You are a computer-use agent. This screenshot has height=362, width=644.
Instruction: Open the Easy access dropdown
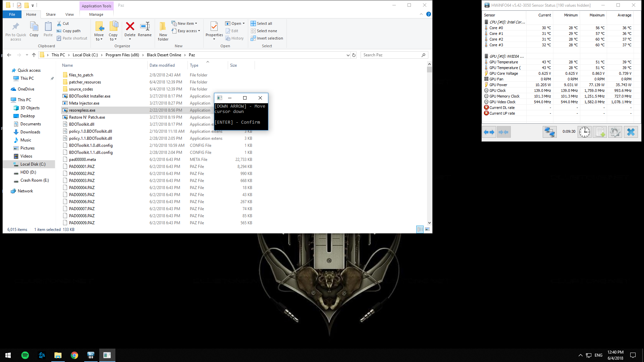pos(186,31)
